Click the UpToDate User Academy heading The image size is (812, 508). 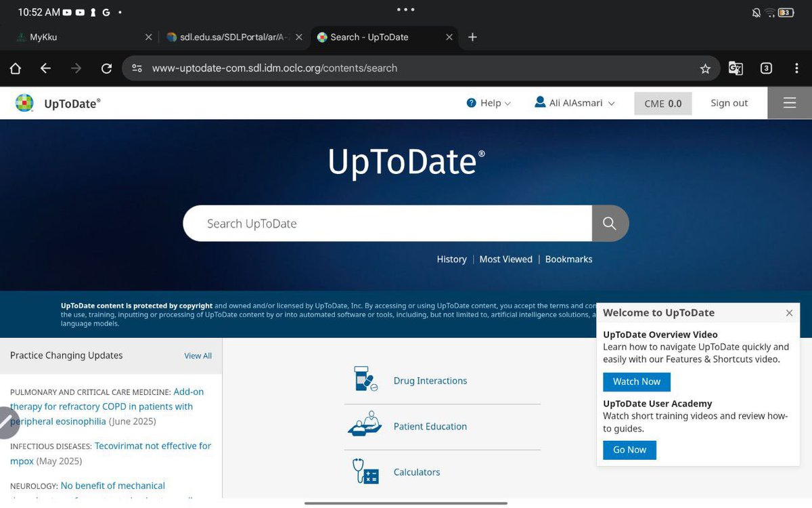(x=658, y=404)
